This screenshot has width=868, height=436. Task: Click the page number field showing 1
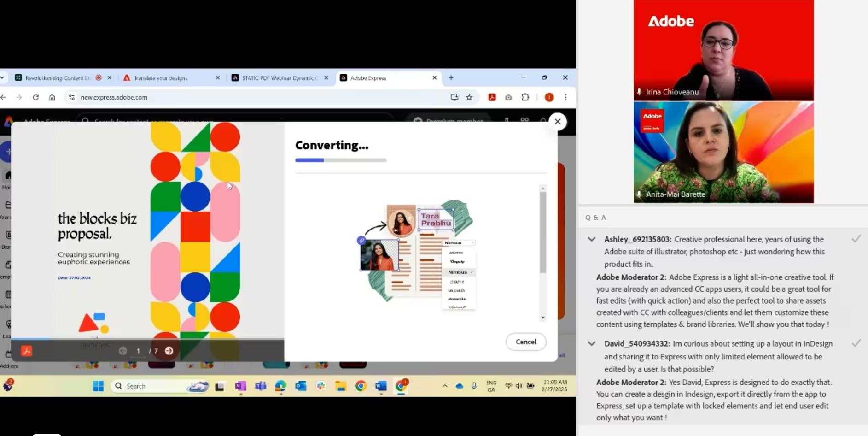pos(138,351)
